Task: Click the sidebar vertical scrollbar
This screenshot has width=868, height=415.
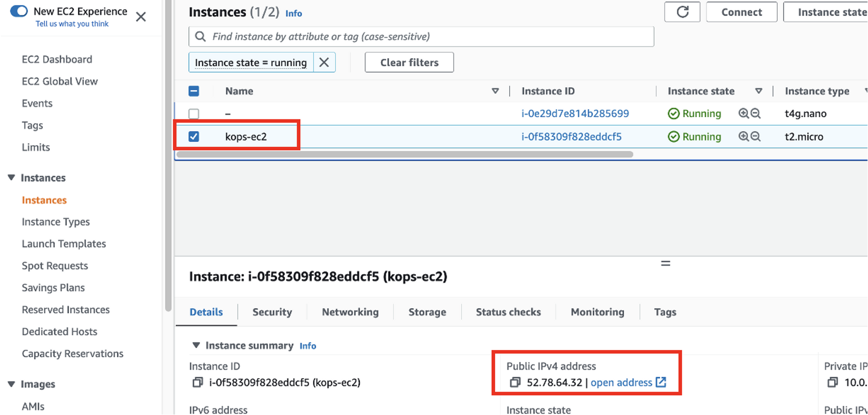Action: point(168,156)
